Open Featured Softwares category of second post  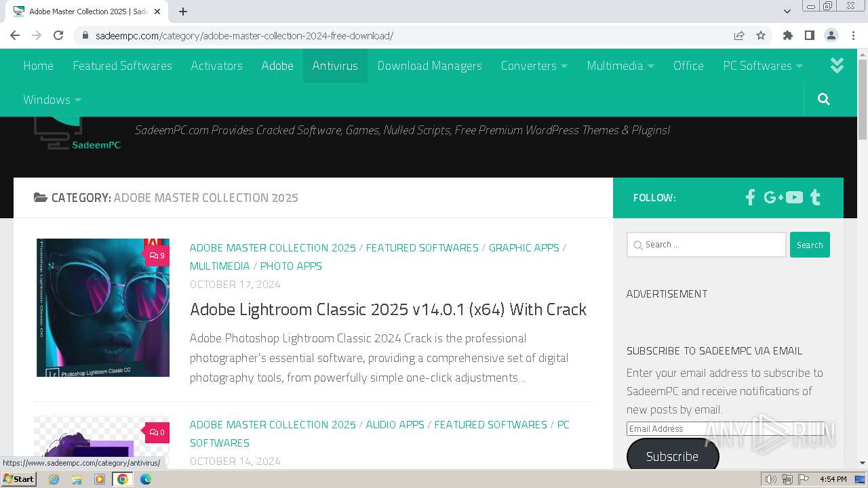[x=490, y=425]
